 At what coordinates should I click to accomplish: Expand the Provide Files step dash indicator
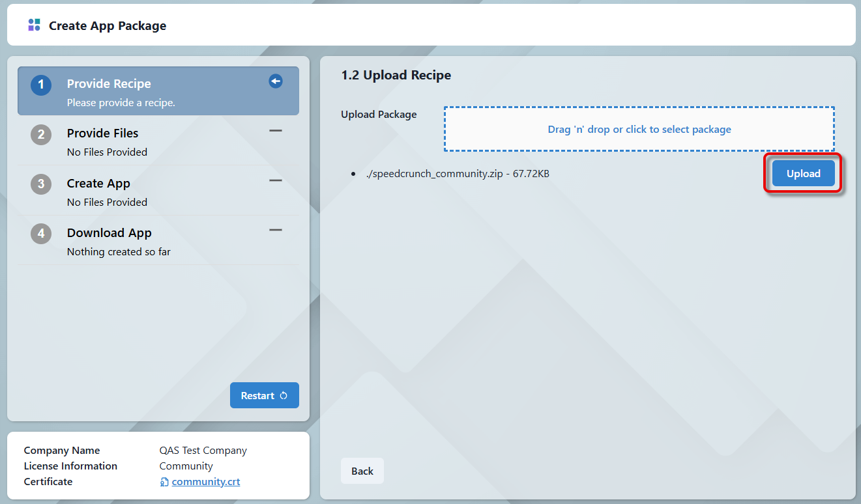click(276, 131)
